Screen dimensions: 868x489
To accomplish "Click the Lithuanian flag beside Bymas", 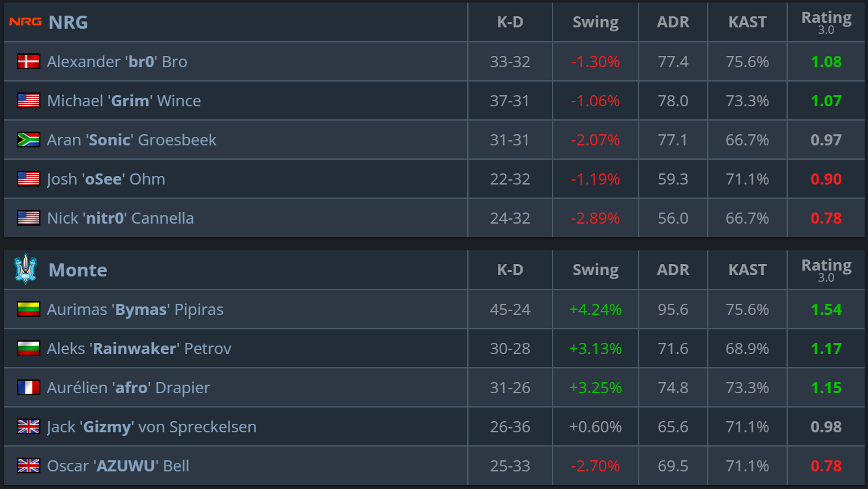I will point(29,310).
